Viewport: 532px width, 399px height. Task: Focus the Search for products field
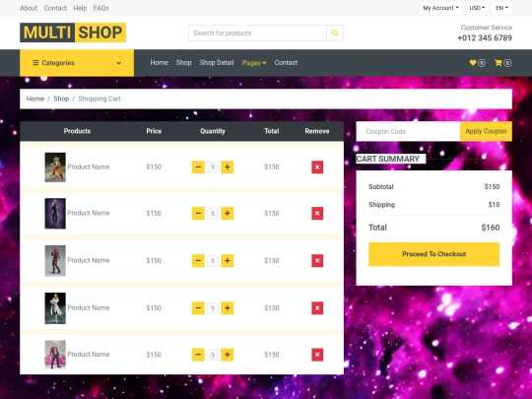click(257, 33)
